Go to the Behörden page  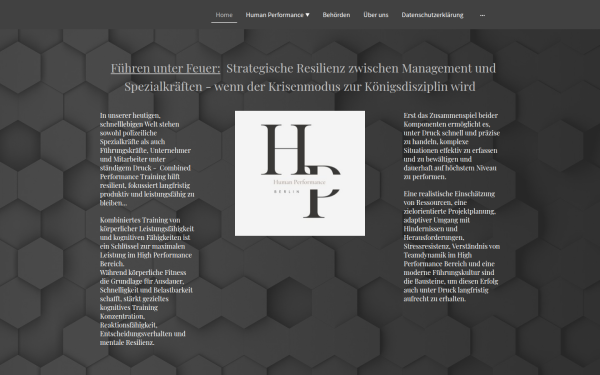(336, 15)
